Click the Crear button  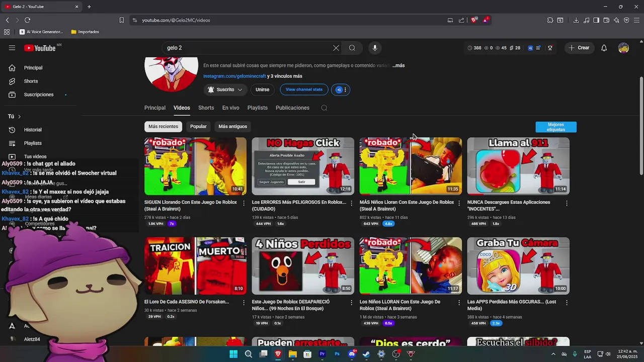coord(579,48)
